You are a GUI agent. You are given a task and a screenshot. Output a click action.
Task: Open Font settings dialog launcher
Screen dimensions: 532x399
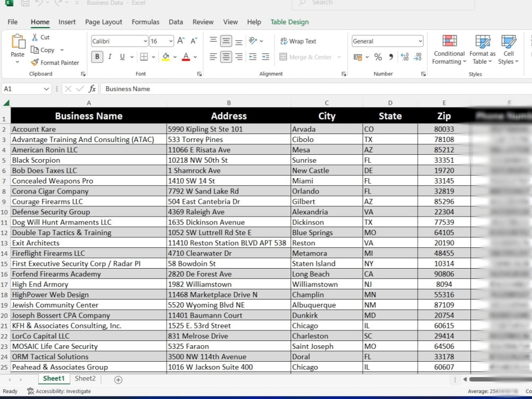(x=199, y=74)
